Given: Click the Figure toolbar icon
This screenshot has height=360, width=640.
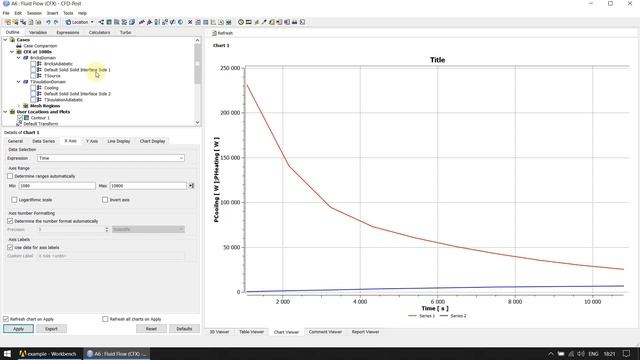Looking at the screenshot, I should (229, 22).
